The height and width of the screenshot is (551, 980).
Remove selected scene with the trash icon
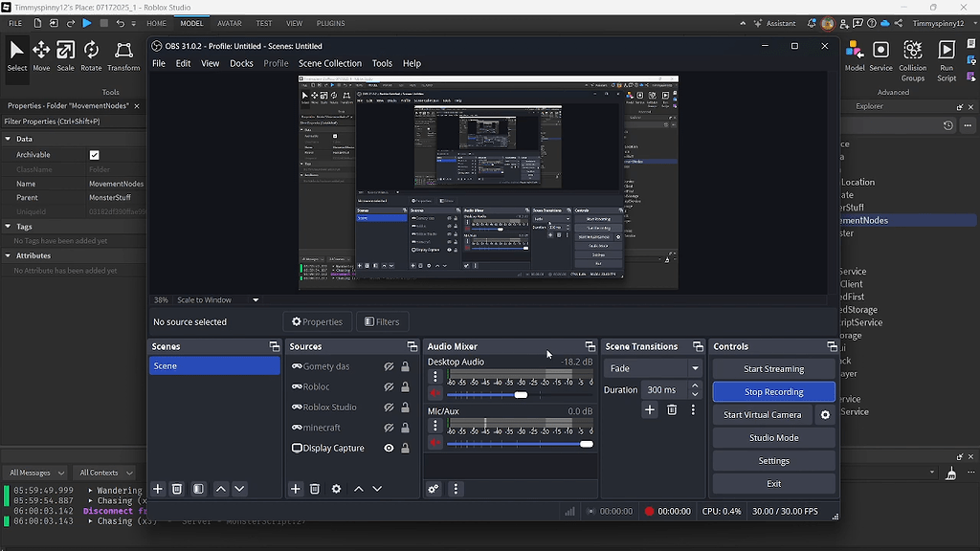(x=177, y=489)
